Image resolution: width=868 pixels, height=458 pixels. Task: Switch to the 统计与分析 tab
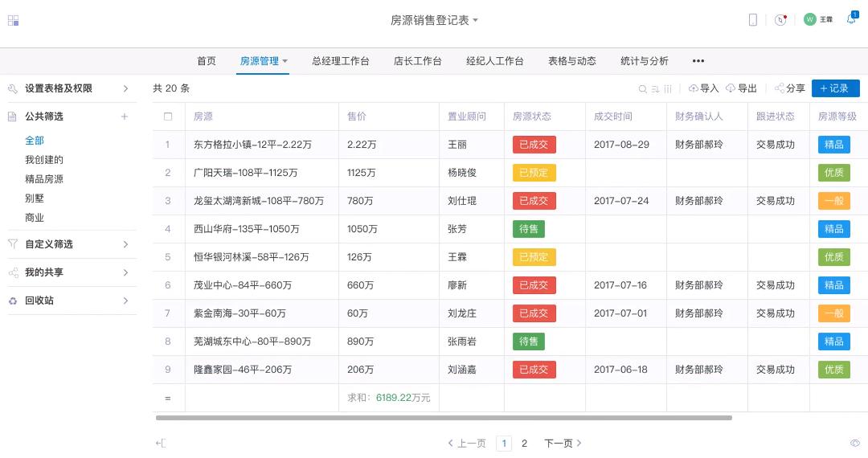click(645, 61)
